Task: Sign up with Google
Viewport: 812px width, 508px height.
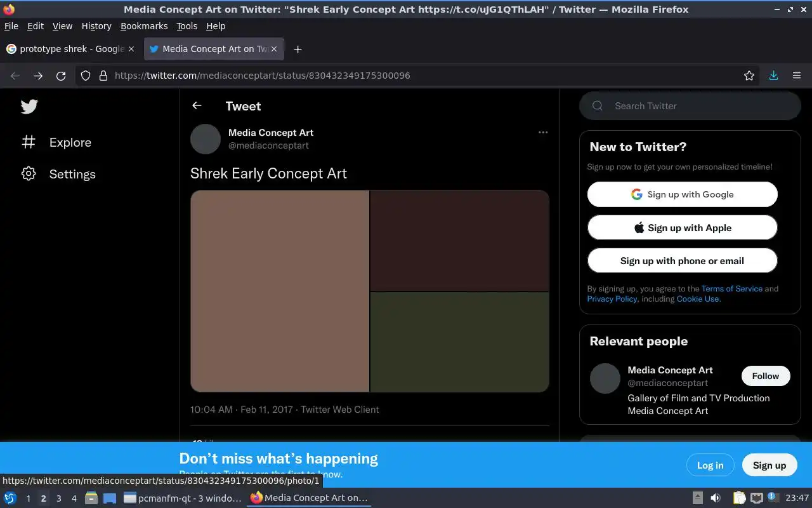Action: tap(682, 194)
